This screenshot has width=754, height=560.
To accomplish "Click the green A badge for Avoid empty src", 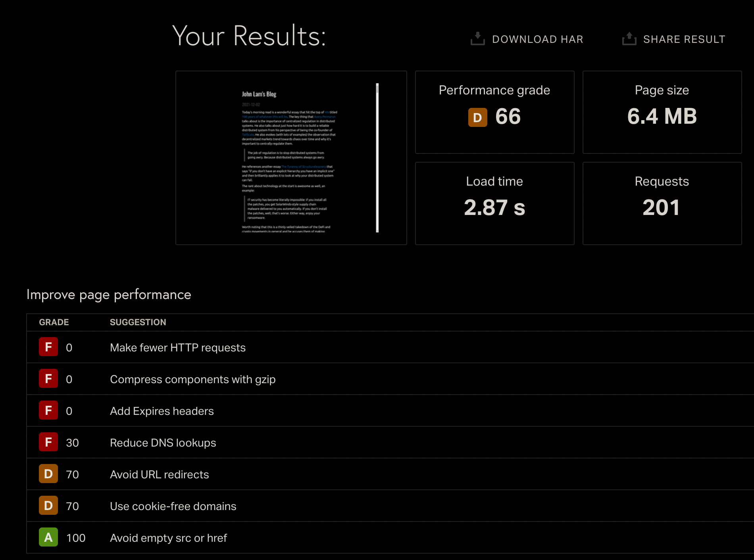I will pyautogui.click(x=48, y=537).
